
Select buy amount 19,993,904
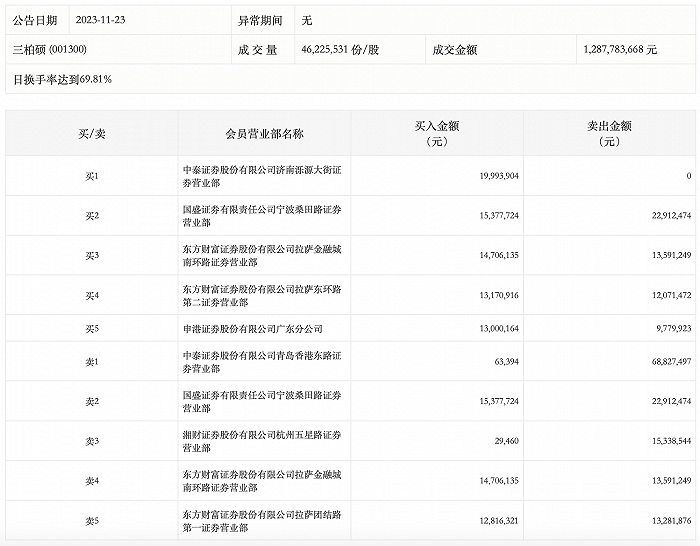(x=499, y=176)
